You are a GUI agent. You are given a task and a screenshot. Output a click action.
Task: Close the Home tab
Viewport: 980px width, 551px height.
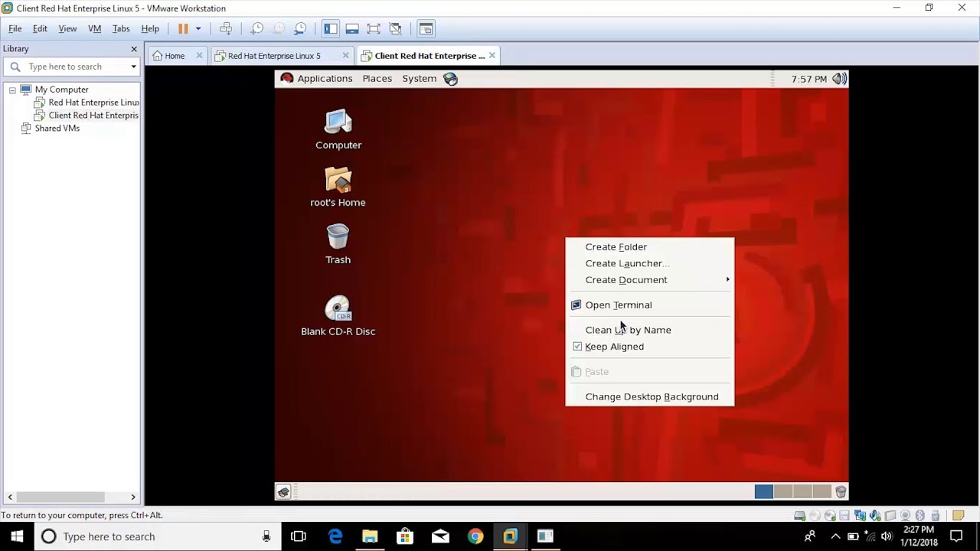pos(199,56)
